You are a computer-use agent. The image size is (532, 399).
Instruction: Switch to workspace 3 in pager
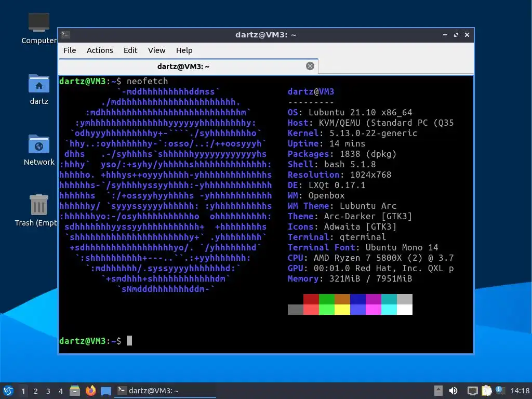pyautogui.click(x=48, y=391)
